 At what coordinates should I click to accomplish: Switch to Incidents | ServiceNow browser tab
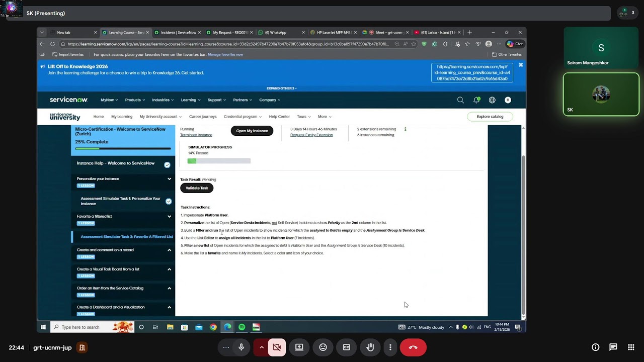coord(177,33)
